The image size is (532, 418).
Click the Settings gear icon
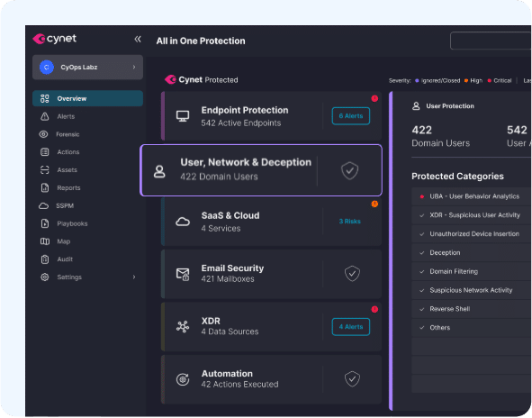click(45, 277)
